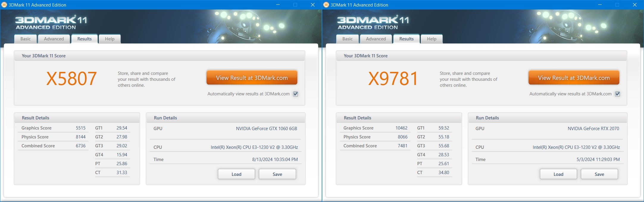
Task: Click the X5807 score value
Action: (71, 79)
